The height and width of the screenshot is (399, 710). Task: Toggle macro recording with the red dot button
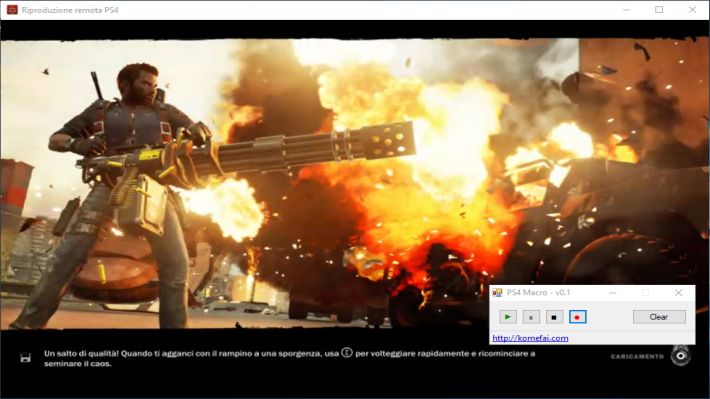pyautogui.click(x=577, y=317)
